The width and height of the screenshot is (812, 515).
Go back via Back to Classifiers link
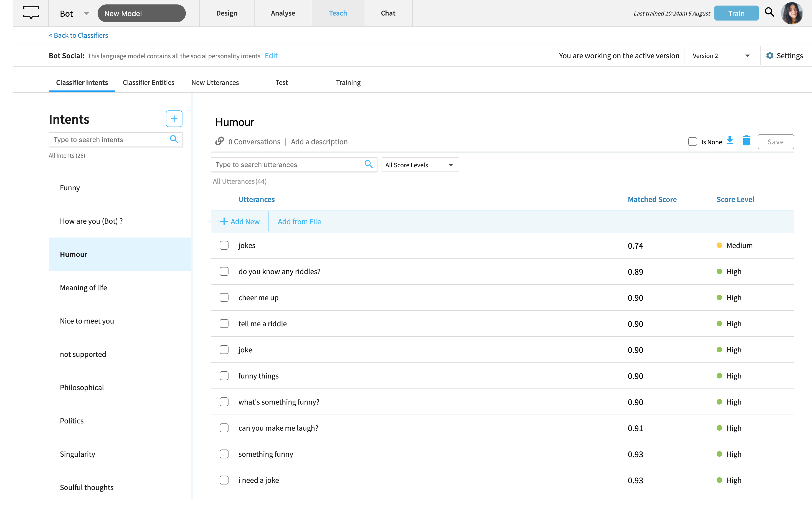tap(78, 36)
